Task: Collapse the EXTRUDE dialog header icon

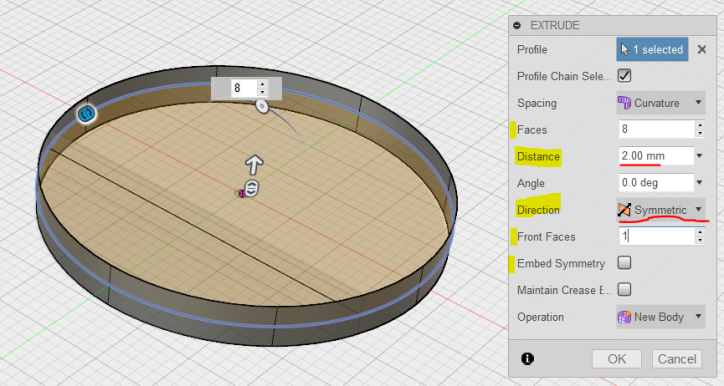Action: click(517, 25)
